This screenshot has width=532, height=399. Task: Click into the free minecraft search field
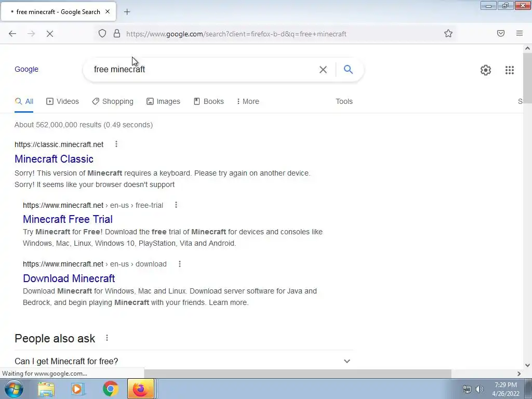coord(204,70)
